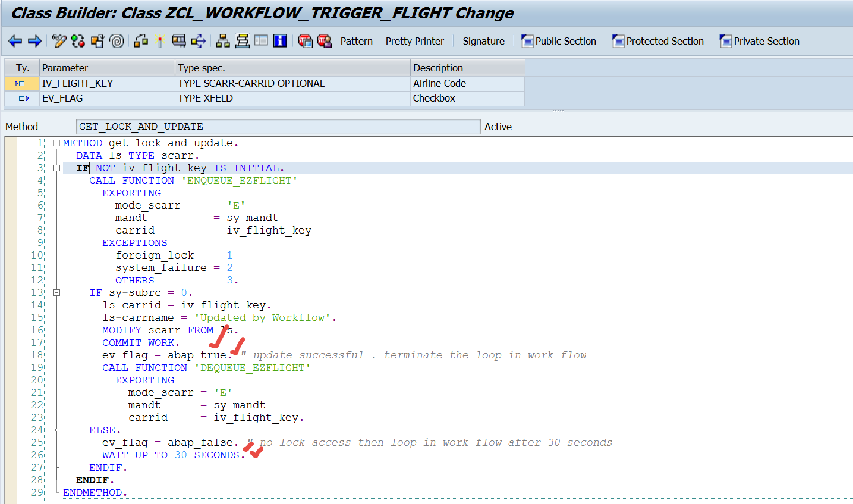Set a session breakpoint stop icon
Viewport: 853px width, 504px height.
point(305,41)
